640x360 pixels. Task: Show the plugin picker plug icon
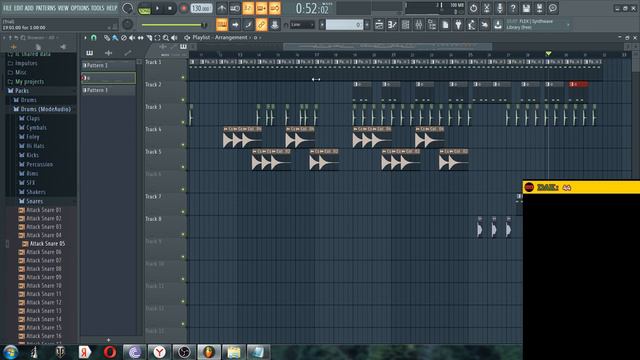(458, 25)
